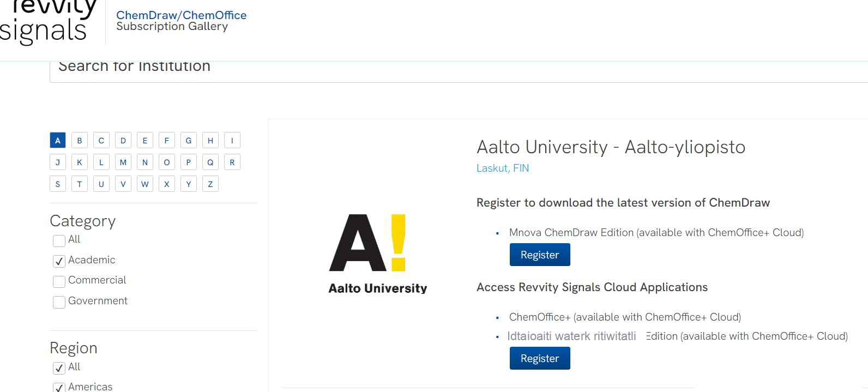Filter institutions by letter X
The width and height of the screenshot is (868, 392).
pyautogui.click(x=167, y=184)
